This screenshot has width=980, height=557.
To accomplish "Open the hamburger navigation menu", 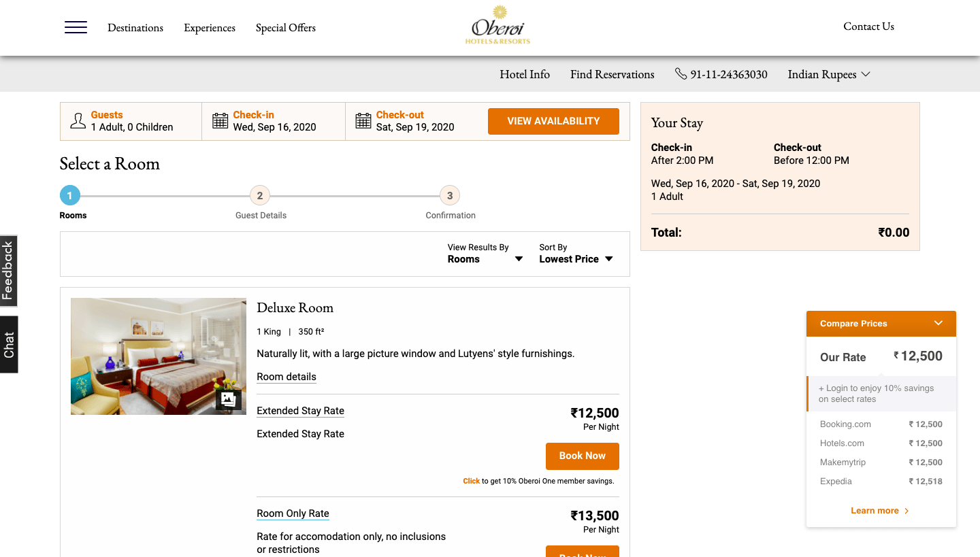I will point(76,27).
